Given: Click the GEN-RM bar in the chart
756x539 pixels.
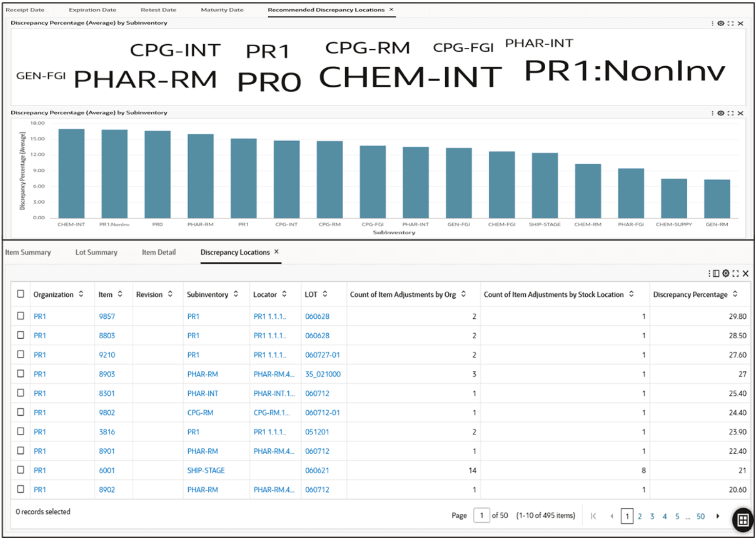Looking at the screenshot, I should point(717,199).
